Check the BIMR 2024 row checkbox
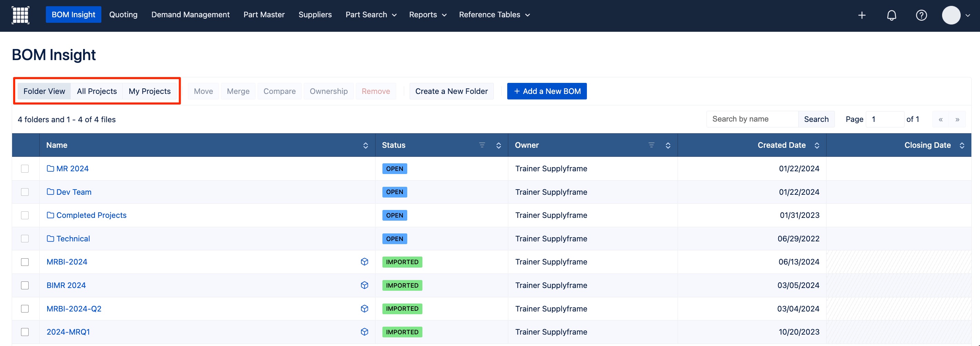This screenshot has height=346, width=980. 25,286
